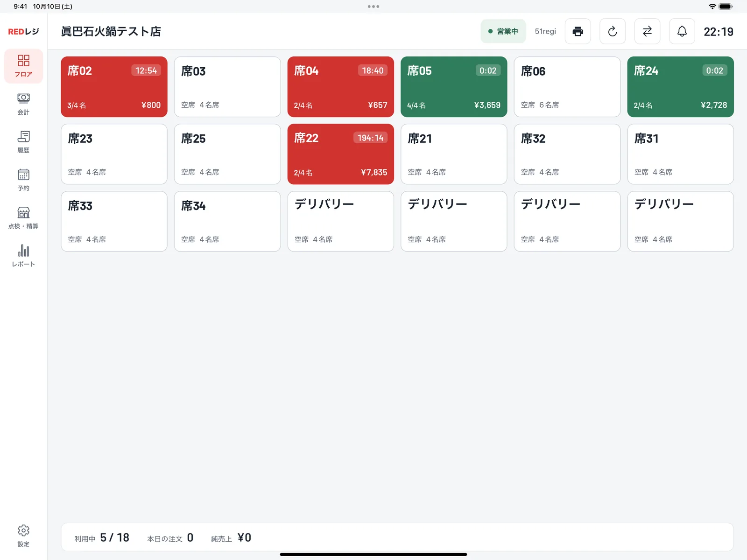The width and height of the screenshot is (747, 560).
Task: Click the 18:40 timer on 席04
Action: tap(373, 70)
